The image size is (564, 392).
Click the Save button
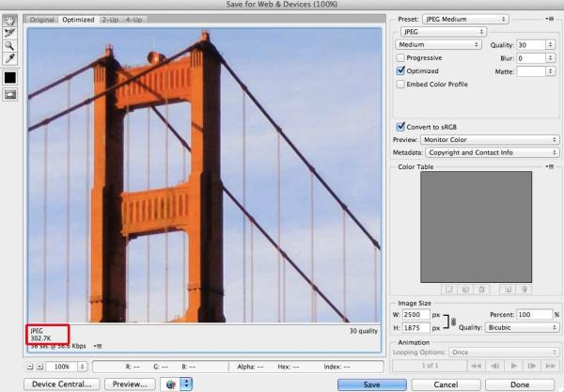pos(371,384)
